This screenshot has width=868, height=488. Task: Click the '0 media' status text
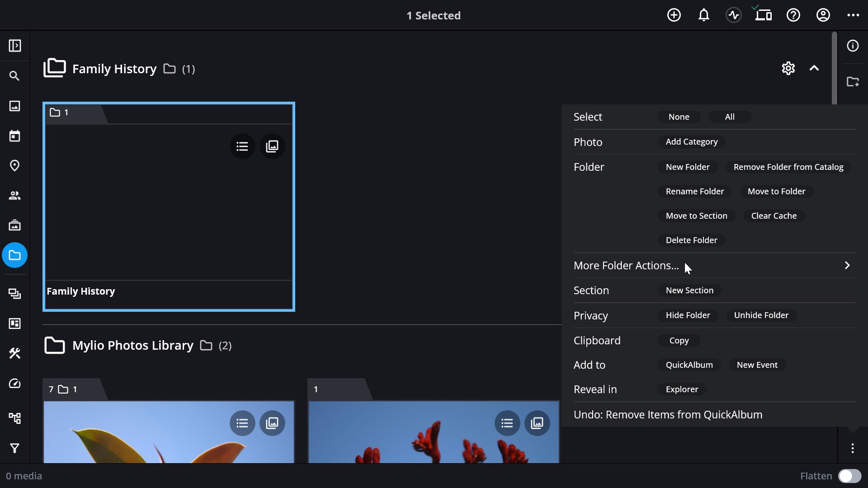pos(24,476)
